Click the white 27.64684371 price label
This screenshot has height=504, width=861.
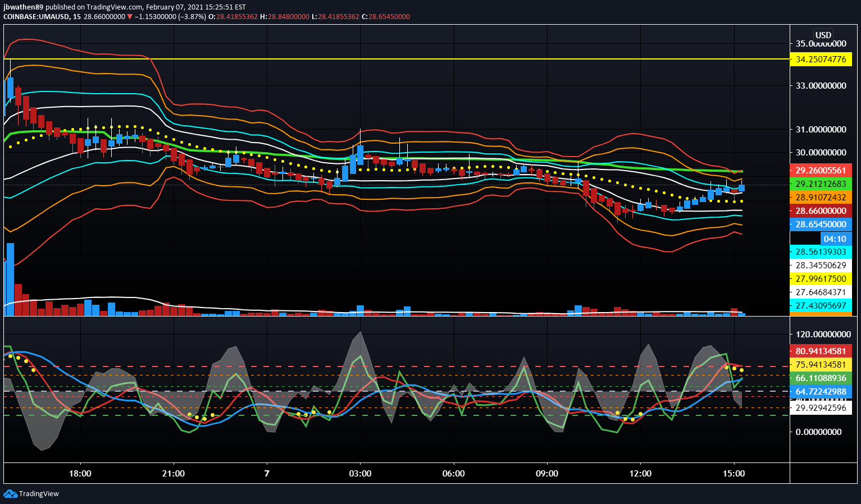[821, 292]
